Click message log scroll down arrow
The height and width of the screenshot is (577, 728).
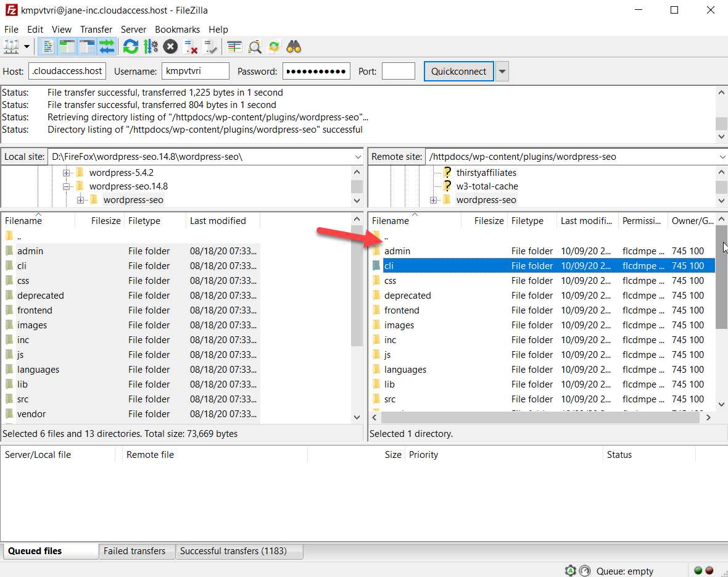[721, 136]
